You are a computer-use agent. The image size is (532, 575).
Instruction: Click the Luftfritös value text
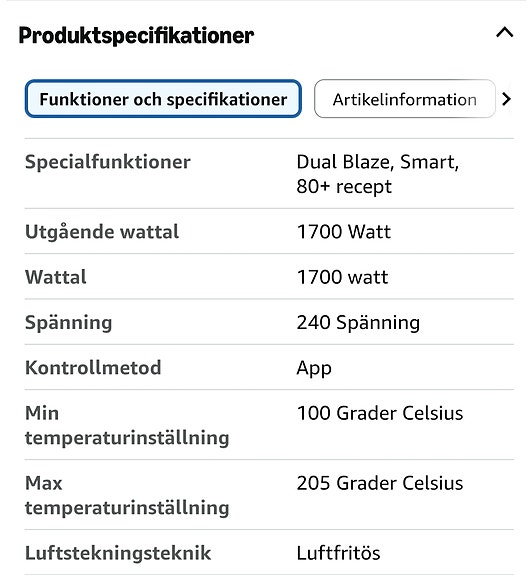338,553
